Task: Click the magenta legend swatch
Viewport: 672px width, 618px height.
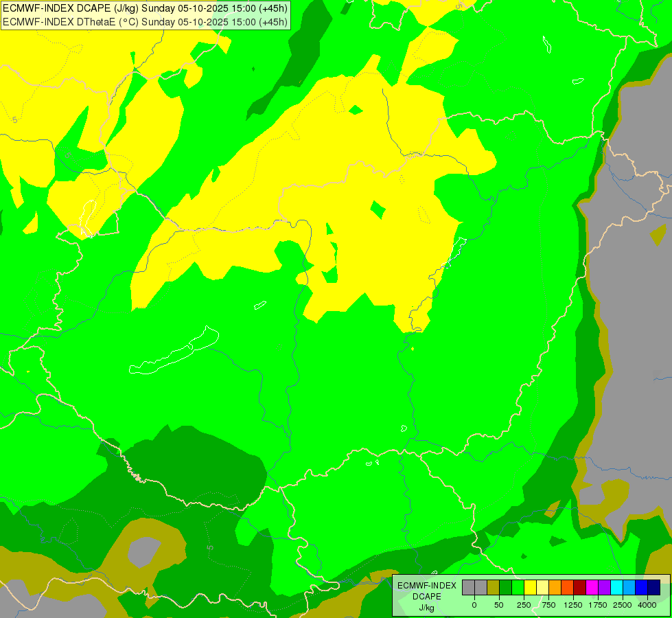Action: click(592, 587)
